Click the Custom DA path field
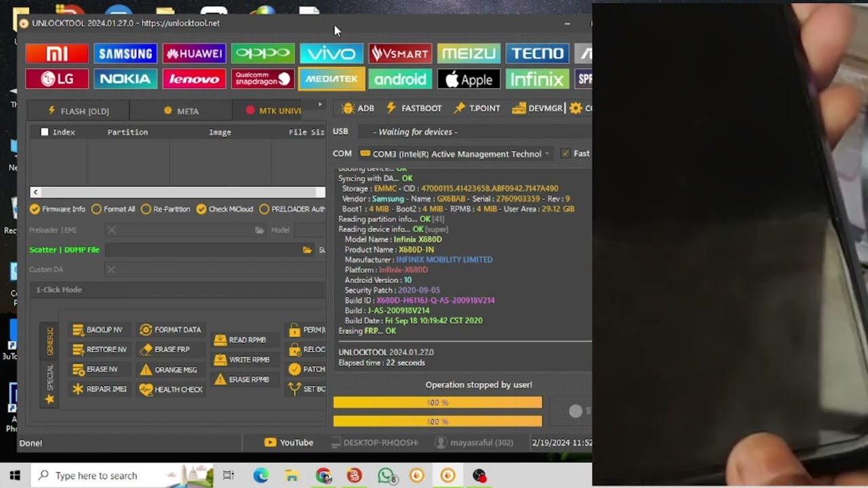Viewport: 868px width, 488px height. (215, 270)
